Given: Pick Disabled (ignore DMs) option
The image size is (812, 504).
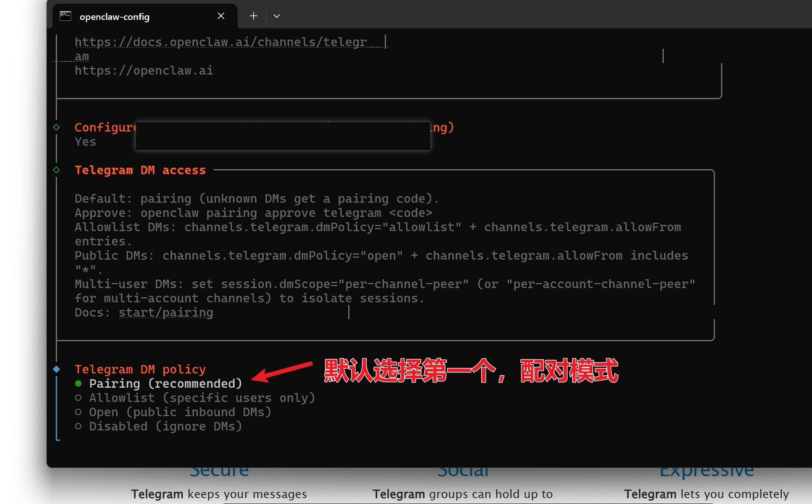Looking at the screenshot, I should point(78,426).
